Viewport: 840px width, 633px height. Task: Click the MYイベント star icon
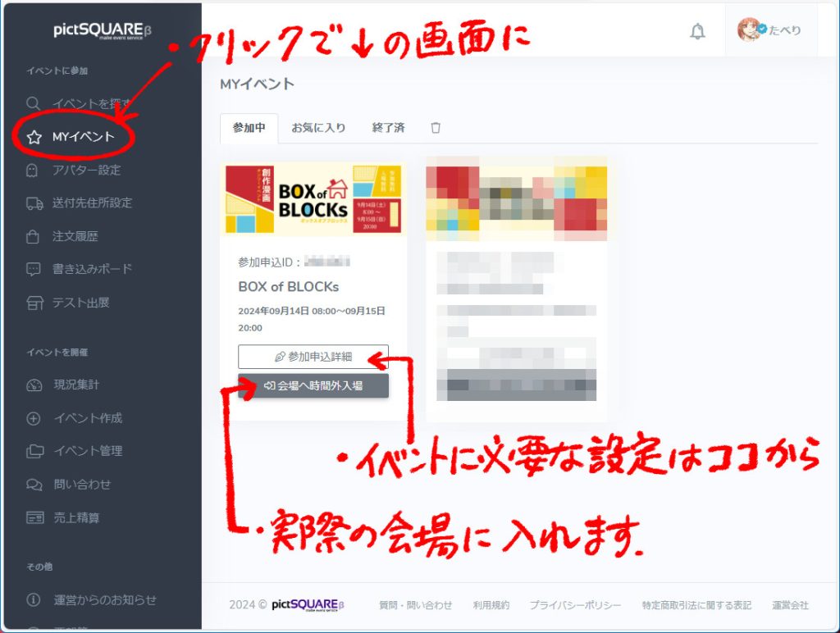click(x=34, y=137)
